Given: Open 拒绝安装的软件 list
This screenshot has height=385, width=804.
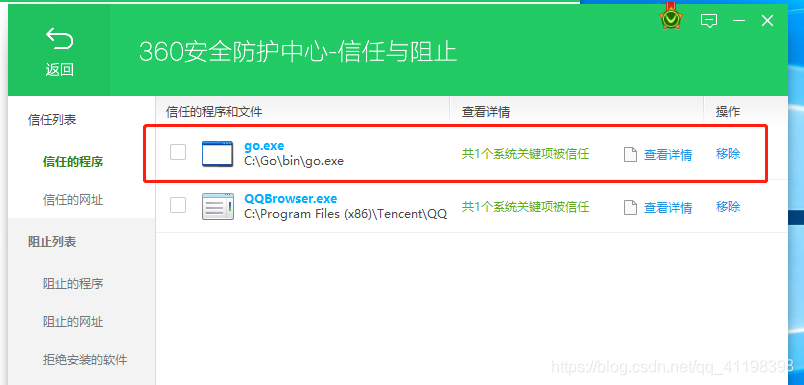Looking at the screenshot, I should (x=85, y=360).
